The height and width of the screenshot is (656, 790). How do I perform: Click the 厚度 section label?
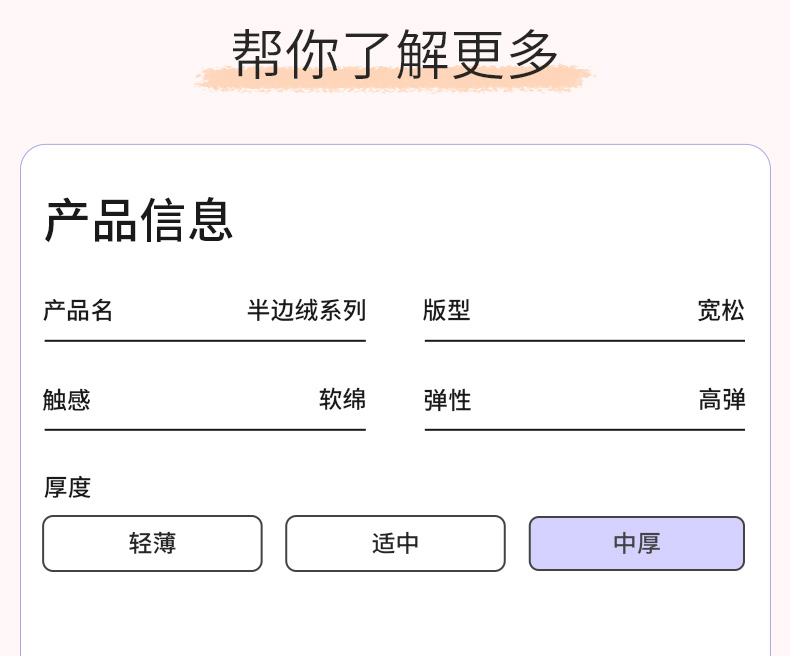tap(67, 487)
